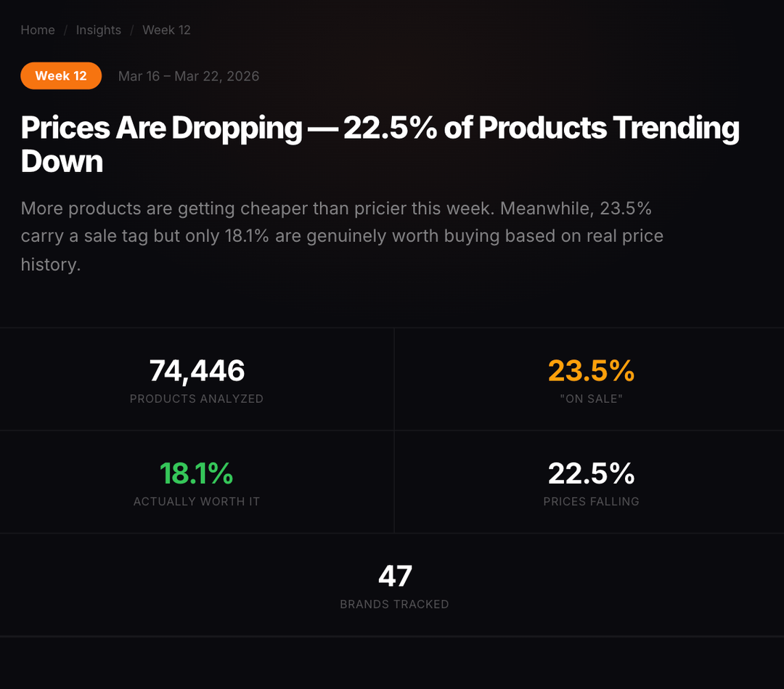Click the 47 brands figure
Image resolution: width=784 pixels, height=689 pixels.
(x=395, y=576)
